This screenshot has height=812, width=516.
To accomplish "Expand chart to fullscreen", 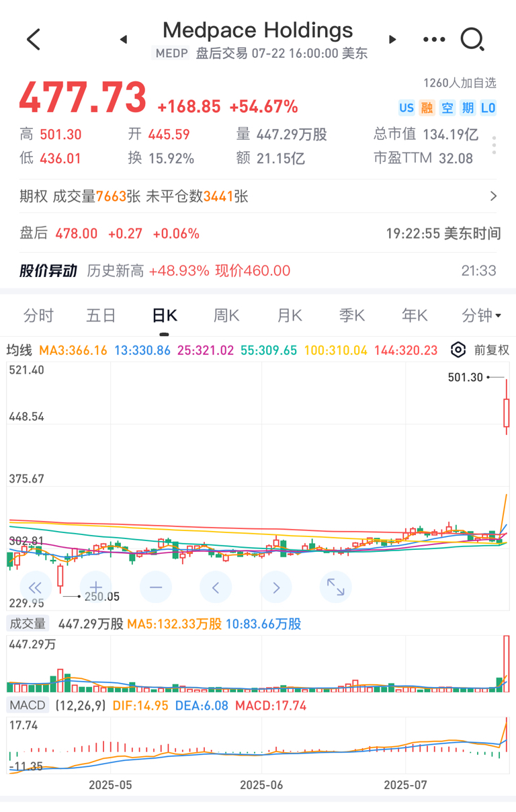I will tap(336, 587).
